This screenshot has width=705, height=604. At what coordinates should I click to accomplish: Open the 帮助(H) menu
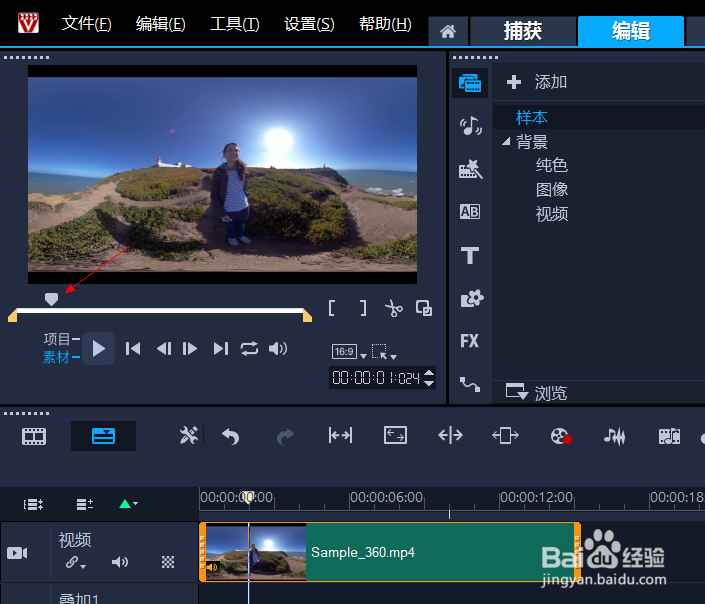coord(385,23)
